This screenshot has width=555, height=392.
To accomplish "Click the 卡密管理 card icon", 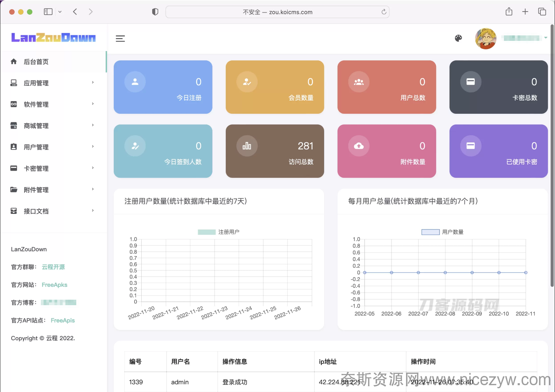I will click(14, 168).
